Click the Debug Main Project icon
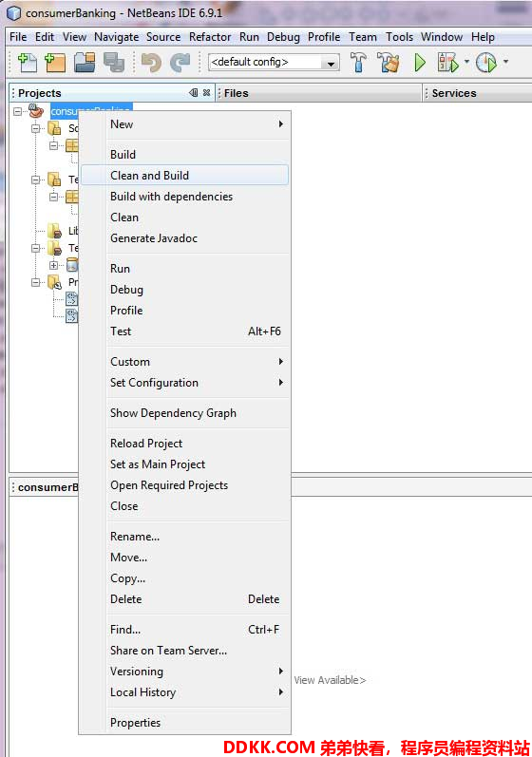This screenshot has height=757, width=532. [447, 63]
